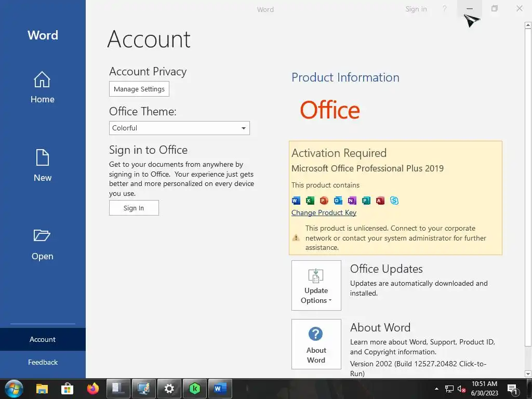The width and height of the screenshot is (532, 399).
Task: Click the unlicensed warning triangle icon
Action: pos(296,238)
